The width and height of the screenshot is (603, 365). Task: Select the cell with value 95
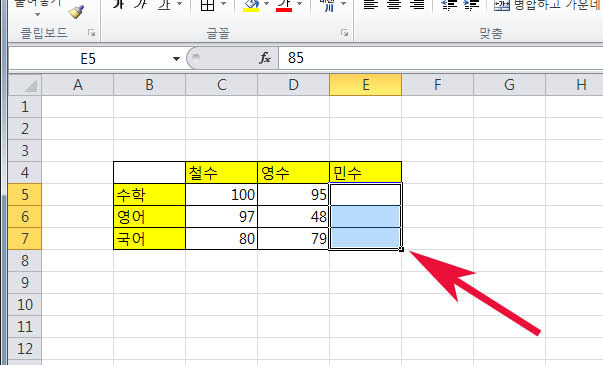click(x=293, y=195)
